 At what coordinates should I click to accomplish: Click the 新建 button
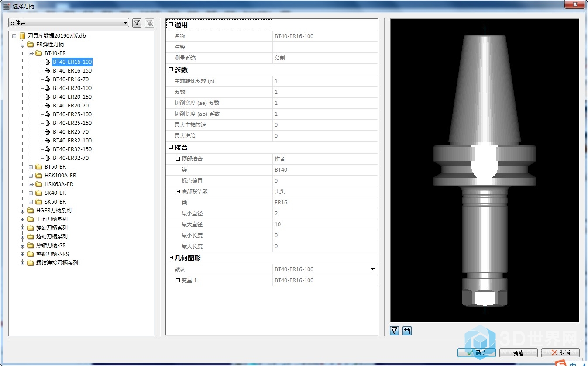[518, 352]
